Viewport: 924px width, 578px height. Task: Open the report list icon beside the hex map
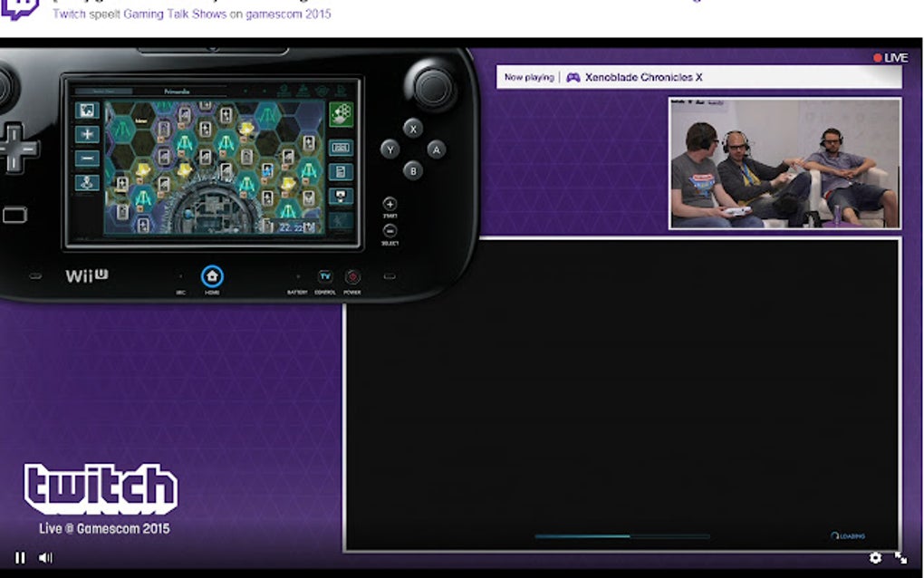pyautogui.click(x=340, y=169)
